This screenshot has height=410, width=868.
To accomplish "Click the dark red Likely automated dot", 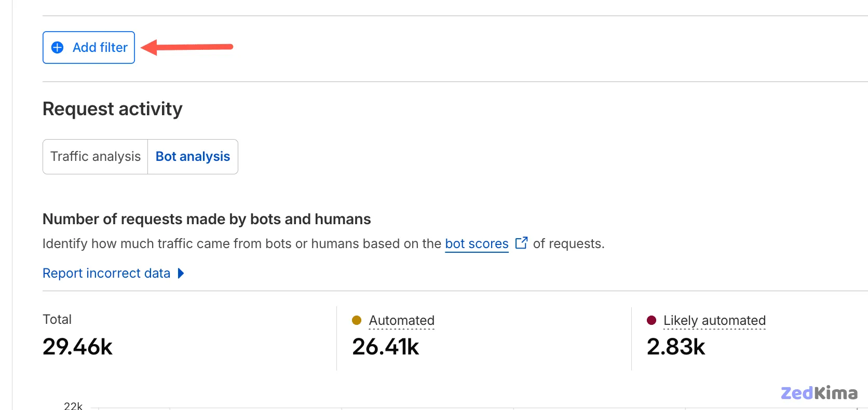I will point(652,320).
